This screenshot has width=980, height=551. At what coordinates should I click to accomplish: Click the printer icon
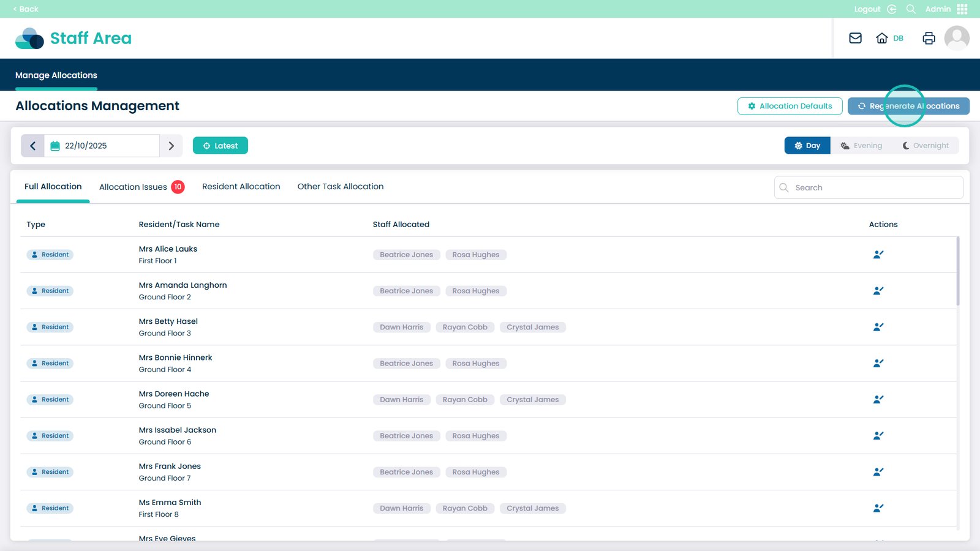pos(929,38)
